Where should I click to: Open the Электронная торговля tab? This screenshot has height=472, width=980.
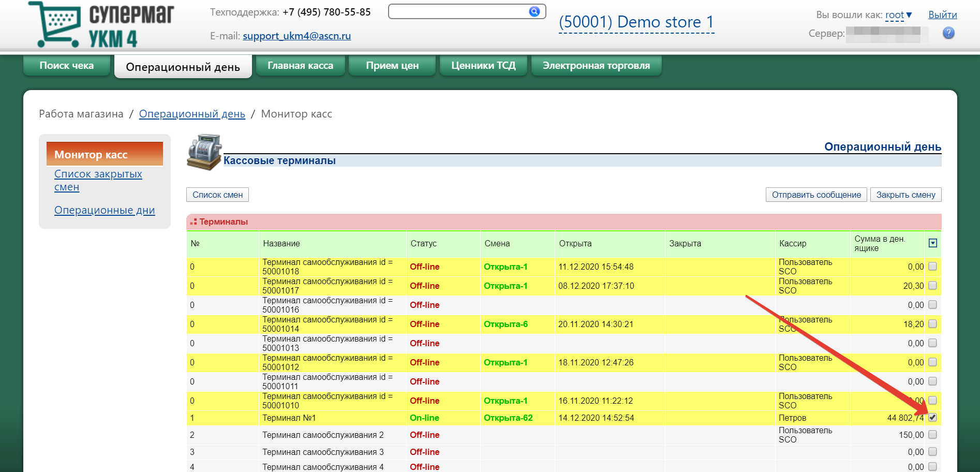[x=597, y=66]
